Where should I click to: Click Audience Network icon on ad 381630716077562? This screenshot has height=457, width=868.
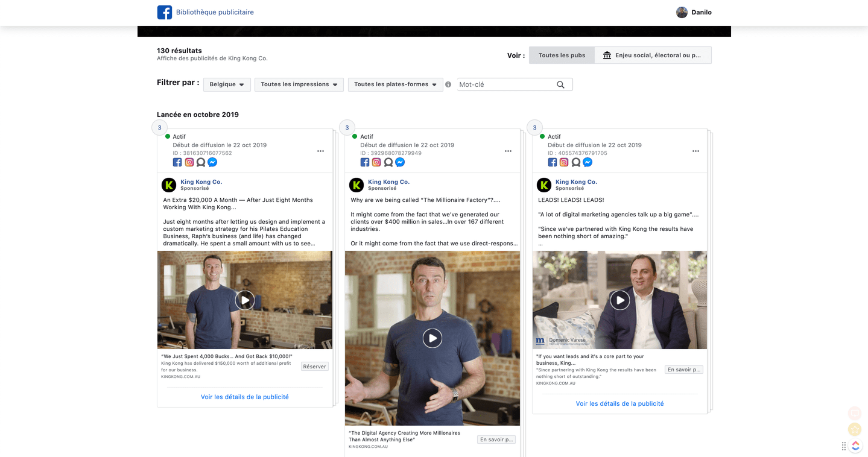(x=201, y=162)
